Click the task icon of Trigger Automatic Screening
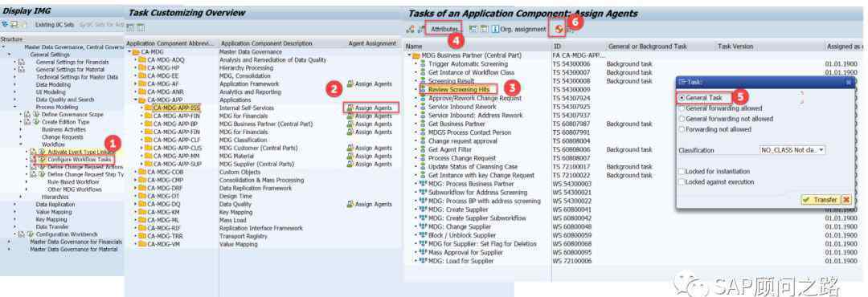 coord(423,64)
